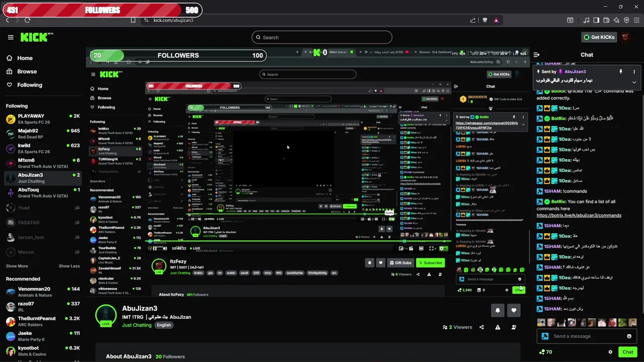
Task: Open the Majah92 channel in Following list
Action: click(x=42, y=134)
